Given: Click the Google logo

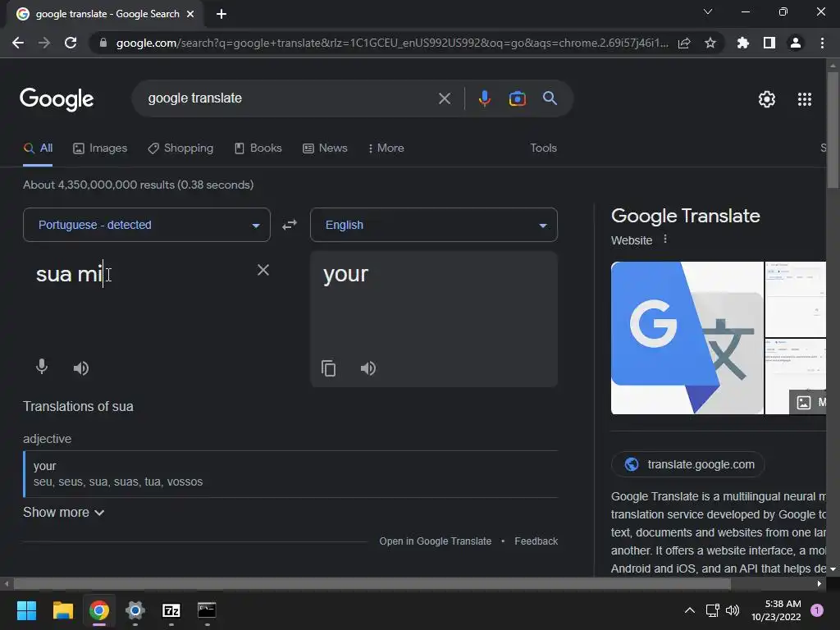Looking at the screenshot, I should click(57, 99).
